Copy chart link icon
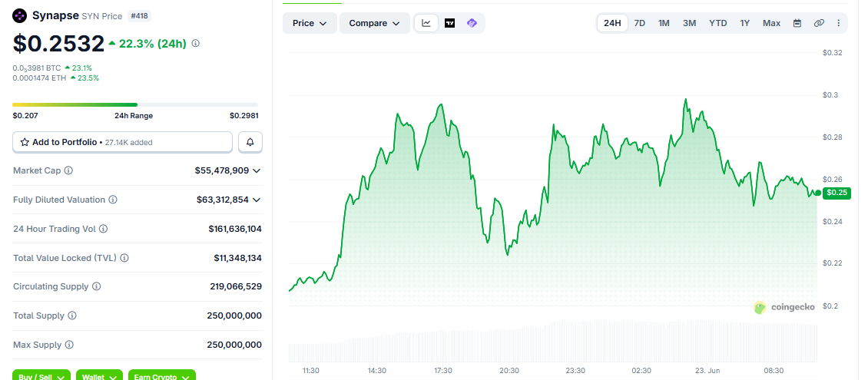 pyautogui.click(x=820, y=23)
